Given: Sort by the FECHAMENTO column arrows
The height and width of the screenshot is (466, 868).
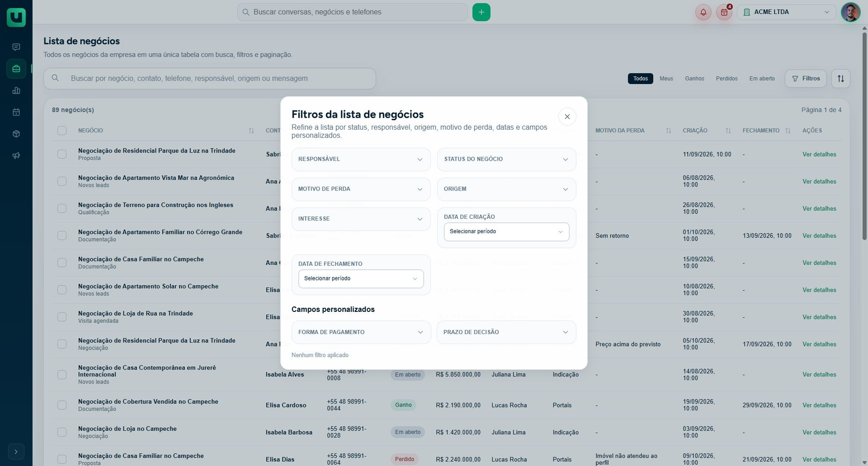Looking at the screenshot, I should click(788, 131).
